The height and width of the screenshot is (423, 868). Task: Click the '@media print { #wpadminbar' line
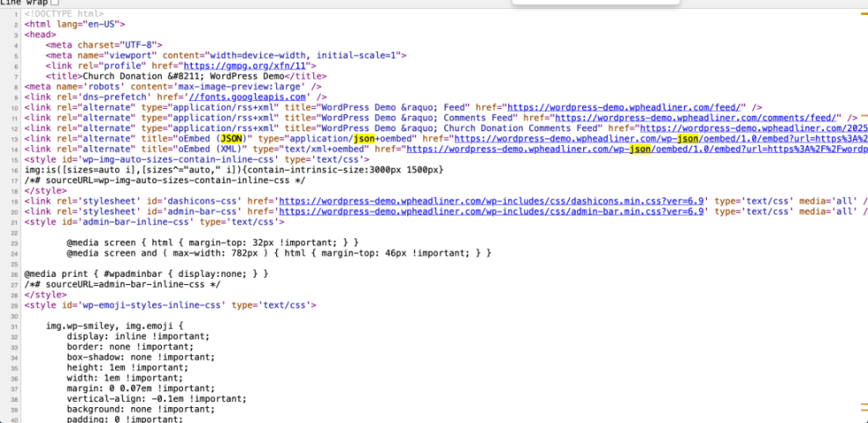[x=146, y=274]
